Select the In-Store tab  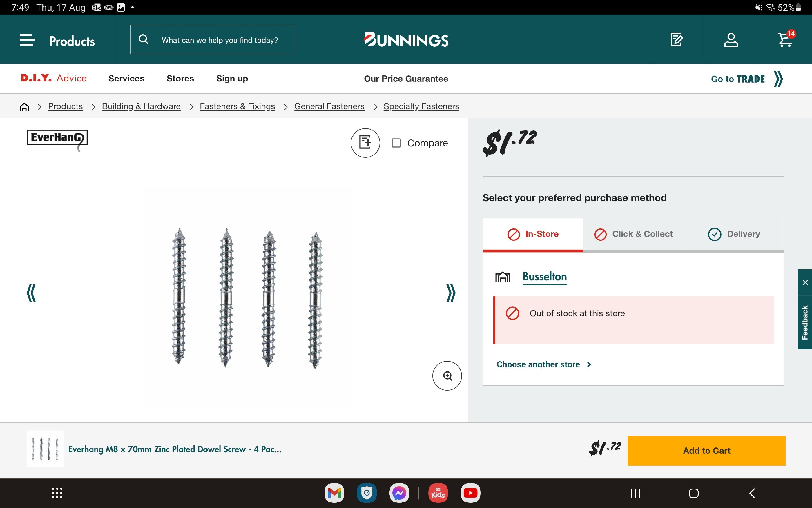point(532,234)
